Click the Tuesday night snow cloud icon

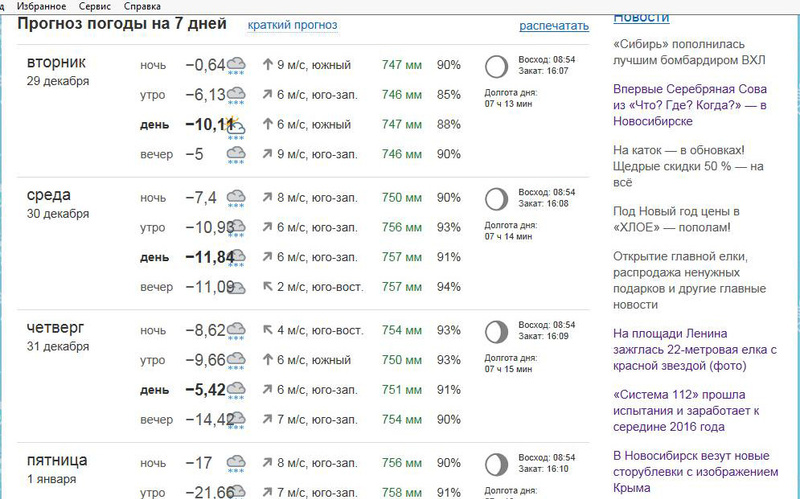(x=237, y=66)
